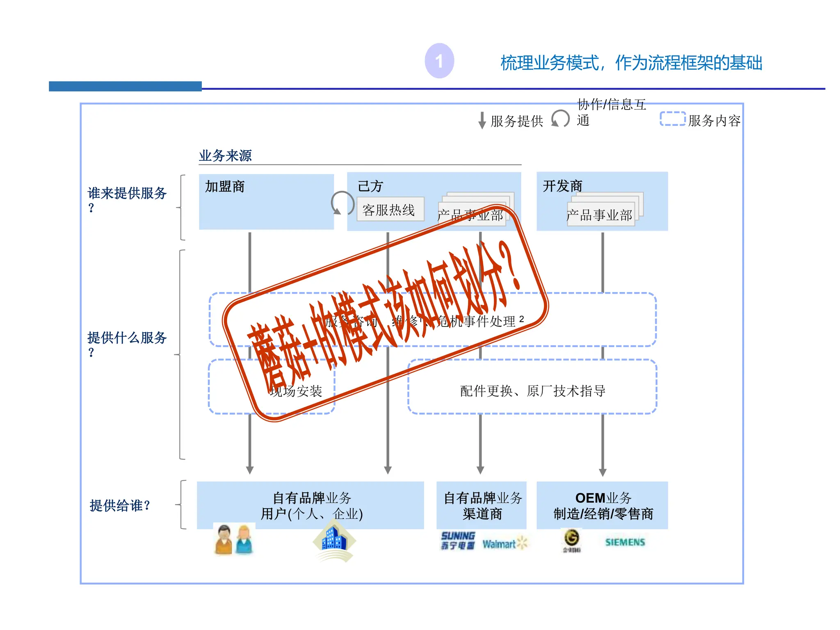Click the circular arrow between 加盟商 and 己方
Viewport: 840px width, 630px height.
[342, 203]
